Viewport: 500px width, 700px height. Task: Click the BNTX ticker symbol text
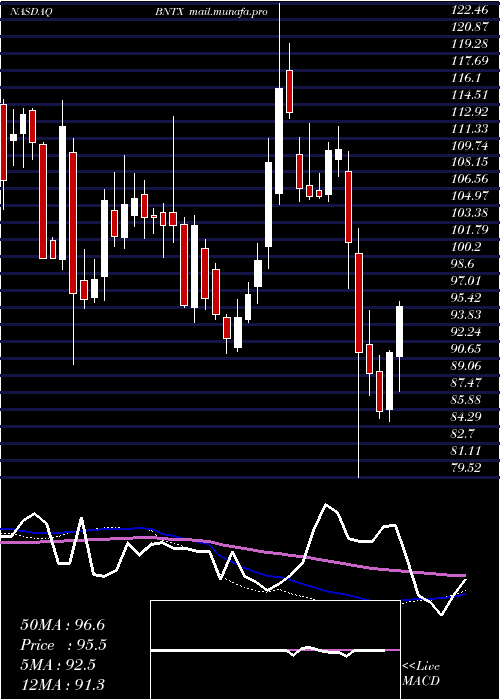tap(169, 12)
